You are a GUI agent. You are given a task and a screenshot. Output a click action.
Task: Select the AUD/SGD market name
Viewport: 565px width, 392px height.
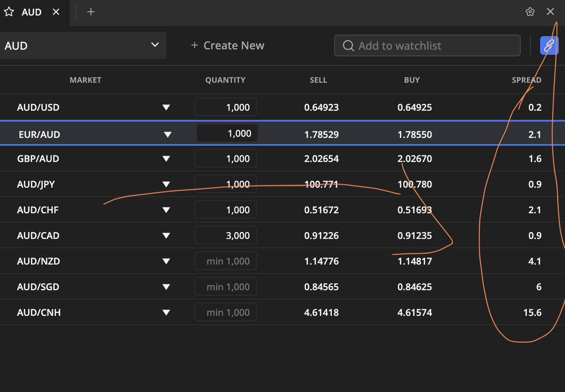(x=38, y=287)
